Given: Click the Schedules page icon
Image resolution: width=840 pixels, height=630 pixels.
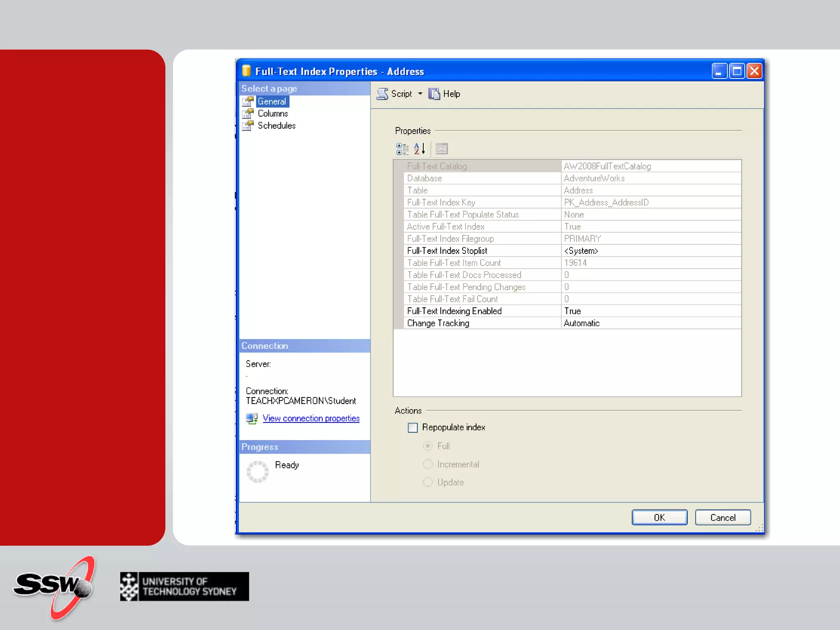Looking at the screenshot, I should 248,126.
